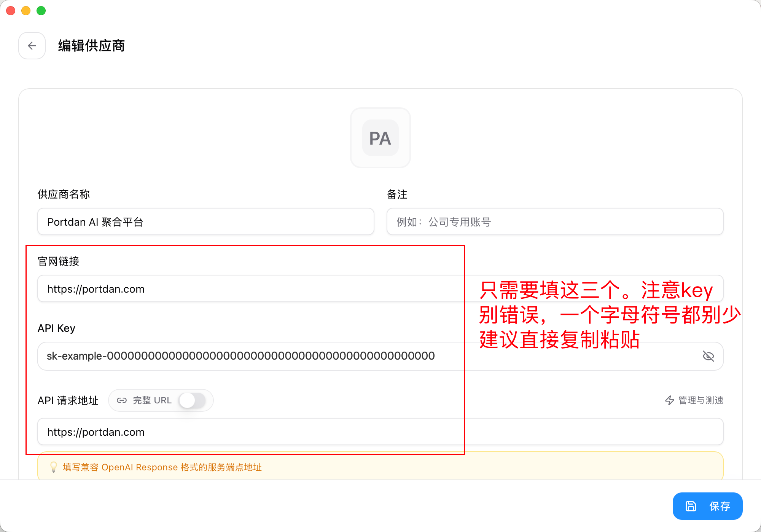The image size is (761, 532).
Task: Save the provider with 保存 button
Action: click(707, 506)
